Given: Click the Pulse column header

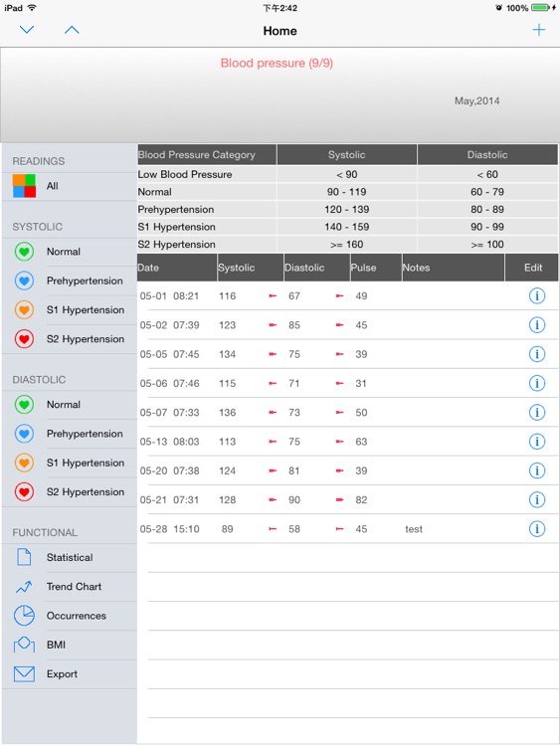Looking at the screenshot, I should pyautogui.click(x=376, y=268).
